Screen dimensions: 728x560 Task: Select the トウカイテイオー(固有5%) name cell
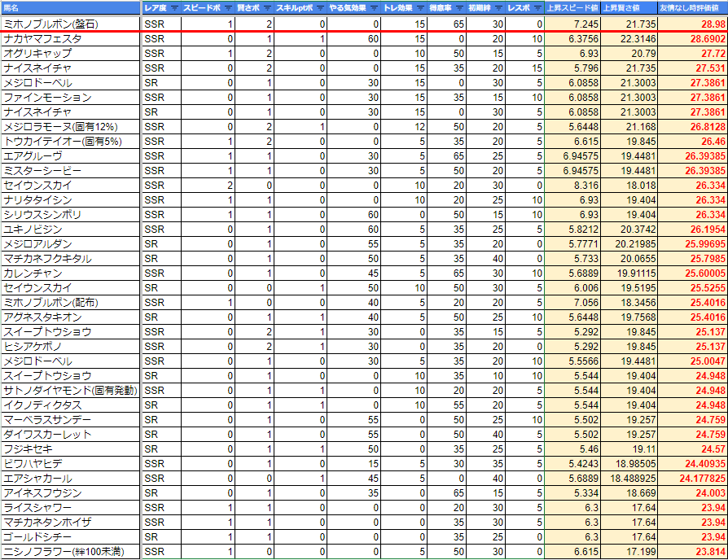[70, 142]
